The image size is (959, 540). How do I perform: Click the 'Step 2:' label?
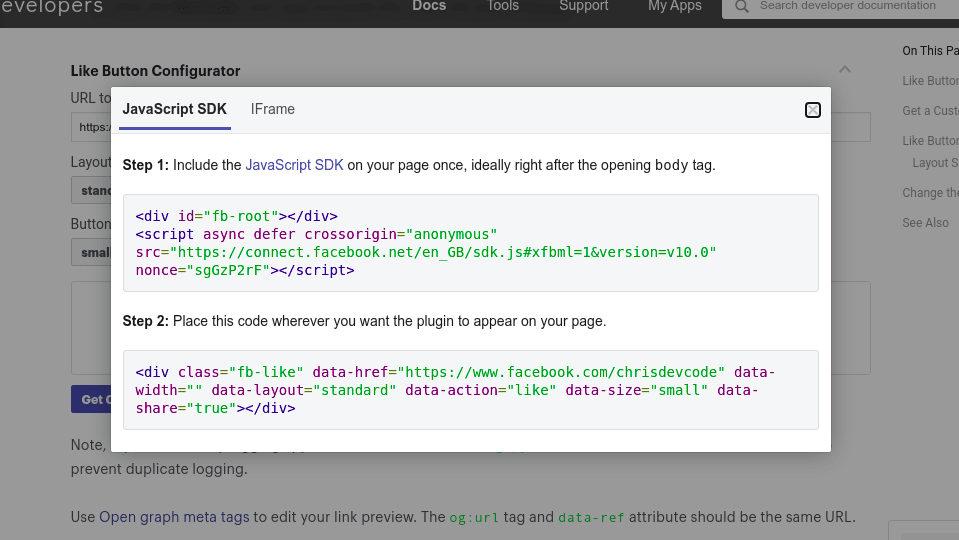(x=146, y=321)
